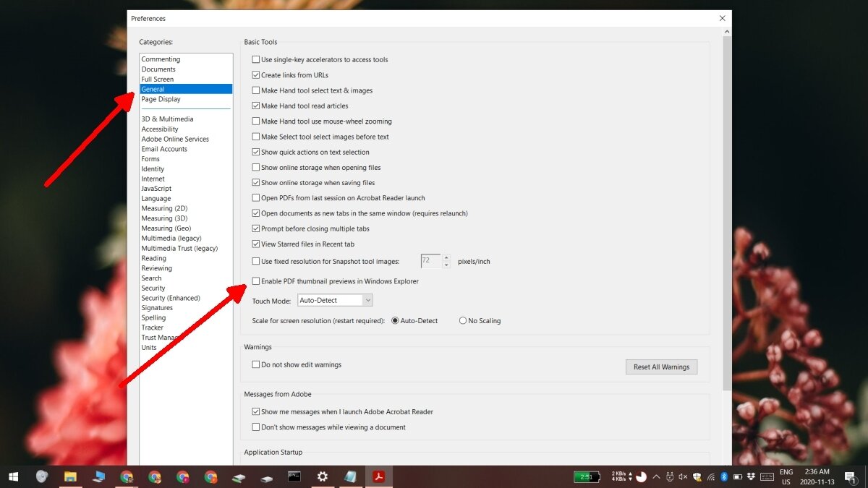868x488 pixels.
Task: Select the Security category
Action: pos(153,288)
